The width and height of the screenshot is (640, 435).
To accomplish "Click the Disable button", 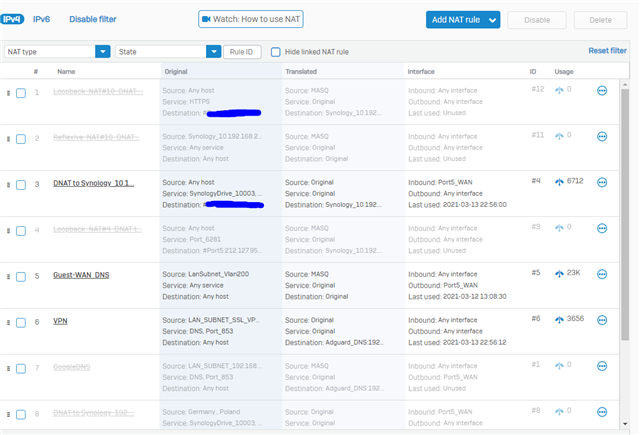I will 537,20.
